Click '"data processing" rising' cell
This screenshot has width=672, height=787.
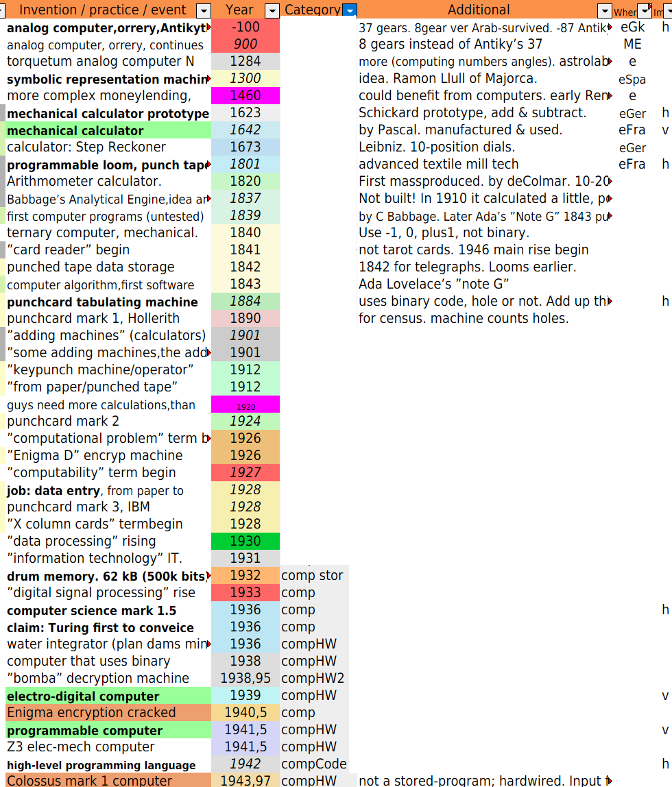[108, 541]
